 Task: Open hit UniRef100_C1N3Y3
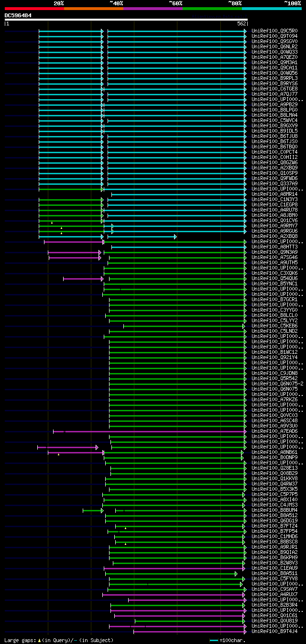pyautogui.click(x=274, y=199)
